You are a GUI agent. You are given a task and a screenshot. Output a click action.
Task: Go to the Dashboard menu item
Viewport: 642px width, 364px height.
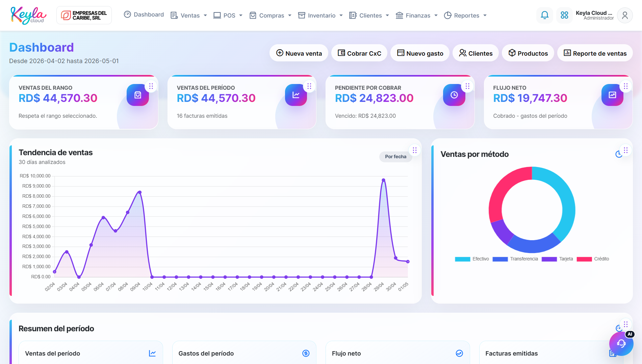144,15
